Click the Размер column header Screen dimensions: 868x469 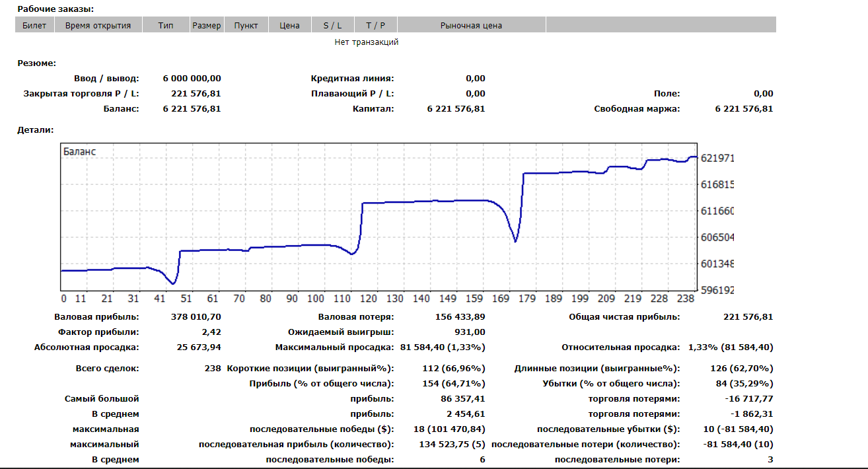point(207,26)
